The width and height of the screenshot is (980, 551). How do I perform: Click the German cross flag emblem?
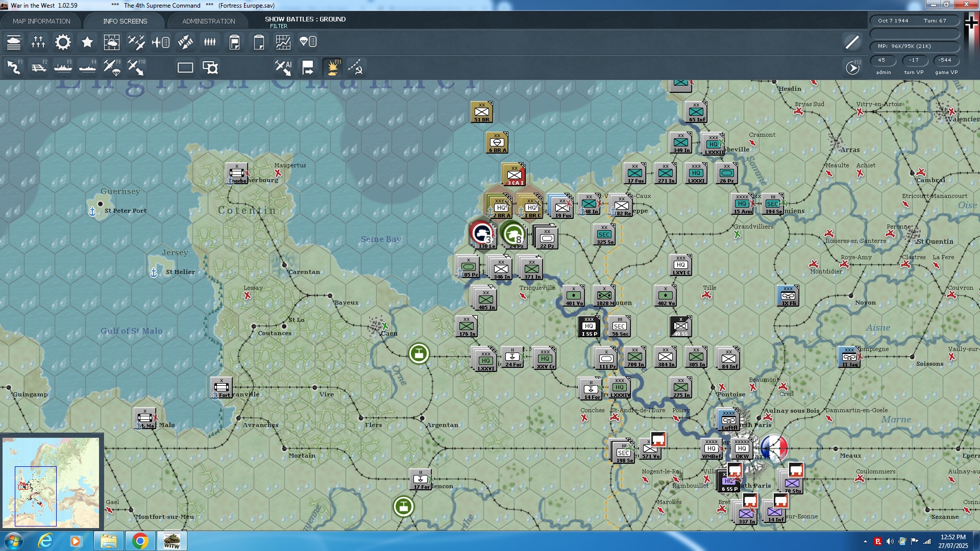tap(971, 22)
